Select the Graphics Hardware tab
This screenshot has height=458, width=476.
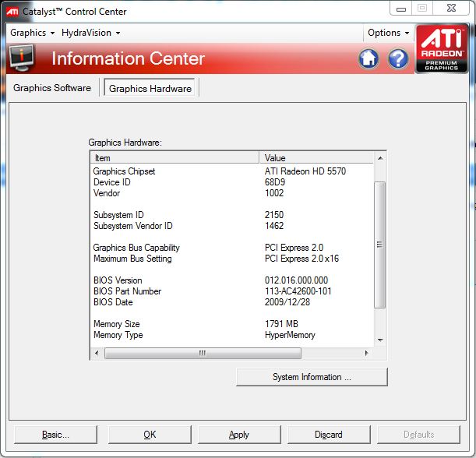point(150,88)
